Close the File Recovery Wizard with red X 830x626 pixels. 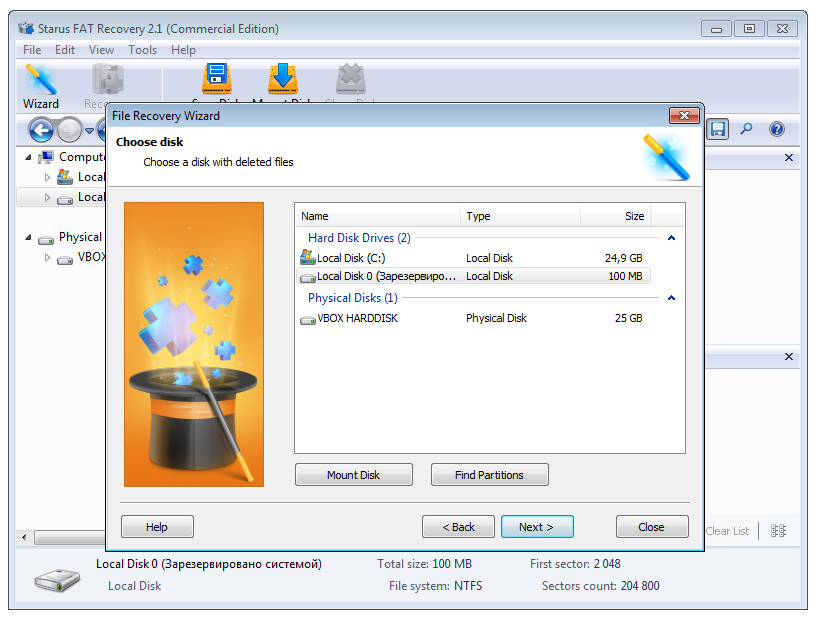(x=684, y=115)
